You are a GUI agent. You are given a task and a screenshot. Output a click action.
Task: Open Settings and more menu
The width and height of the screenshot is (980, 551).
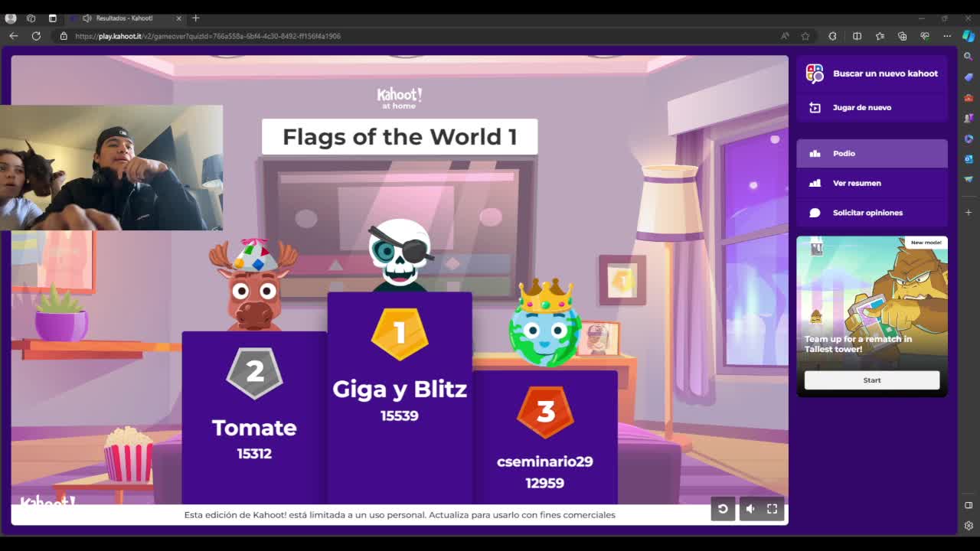point(947,36)
